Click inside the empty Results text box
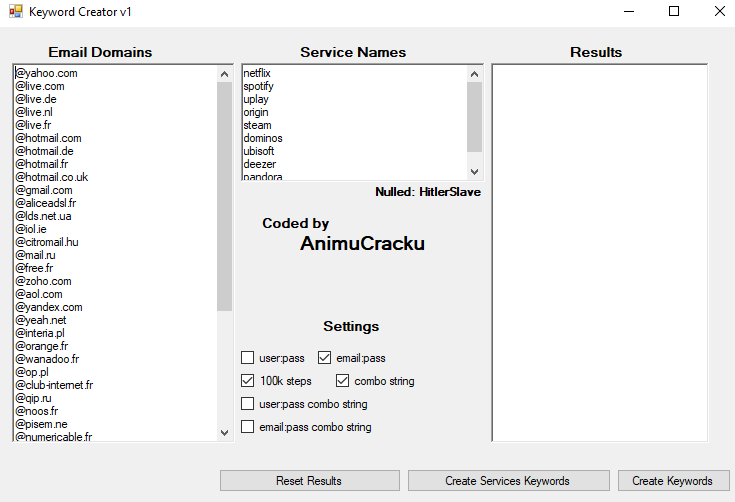This screenshot has height=502, width=735. 599,252
